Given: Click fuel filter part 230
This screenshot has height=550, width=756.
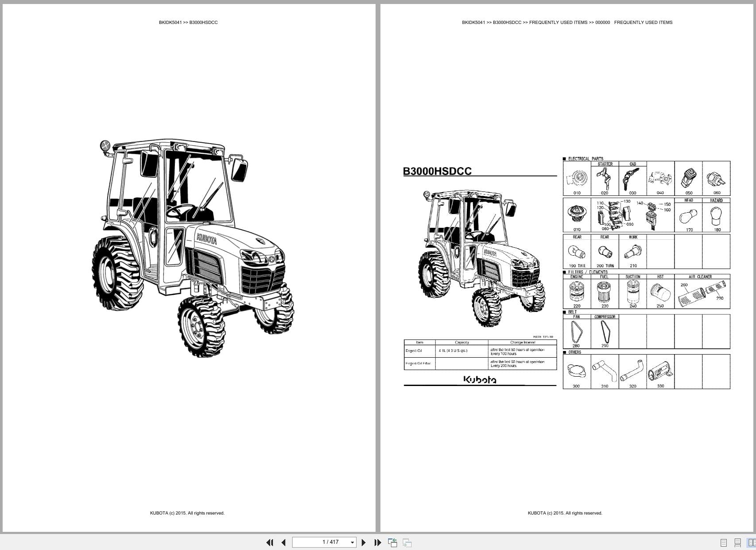Looking at the screenshot, I should [605, 293].
